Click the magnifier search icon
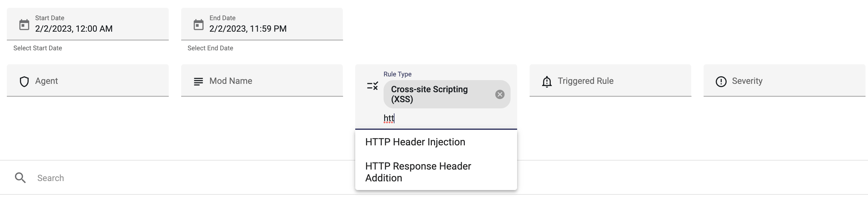The height and width of the screenshot is (200, 868). [20, 177]
